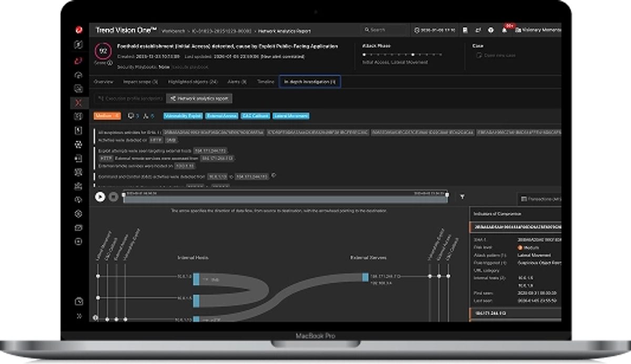Open the Alerts (3) tab
The image size is (631, 364).
click(237, 82)
